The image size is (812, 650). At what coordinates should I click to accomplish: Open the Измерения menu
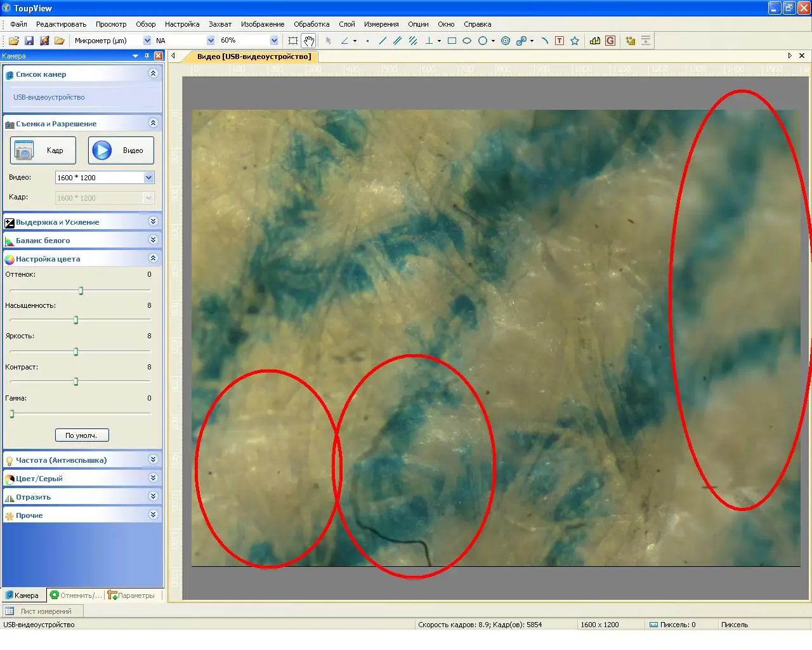click(381, 24)
